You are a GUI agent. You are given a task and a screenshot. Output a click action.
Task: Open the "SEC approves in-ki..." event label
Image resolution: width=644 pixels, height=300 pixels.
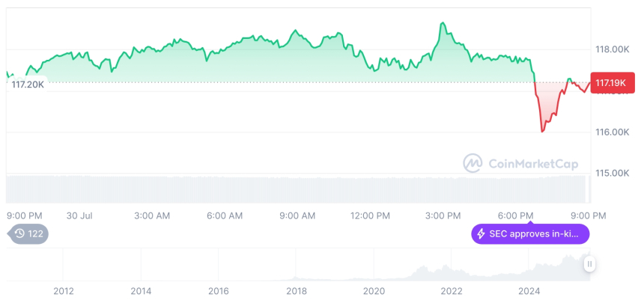tap(537, 233)
